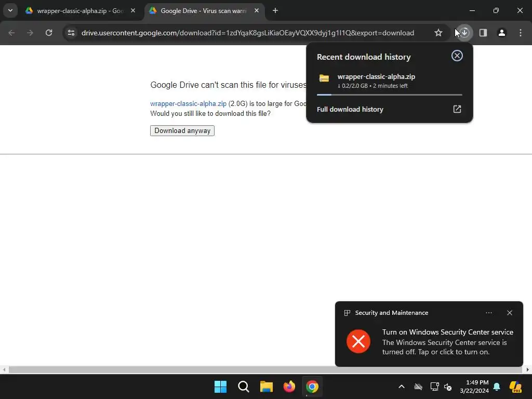
Task: Click the Download anyway button
Action: 182,130
